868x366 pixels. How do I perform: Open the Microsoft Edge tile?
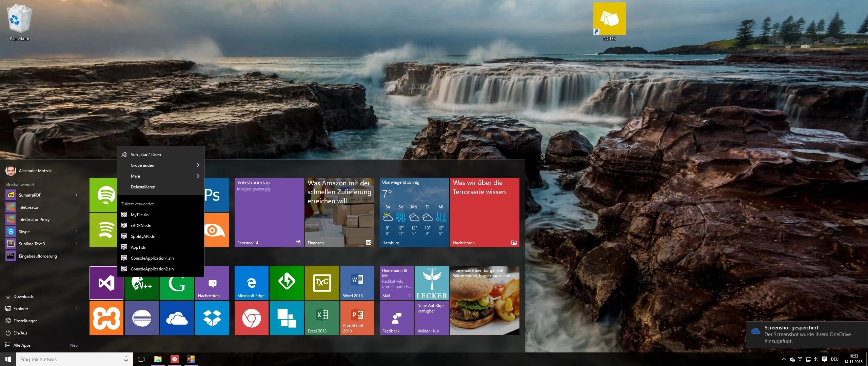tap(251, 283)
